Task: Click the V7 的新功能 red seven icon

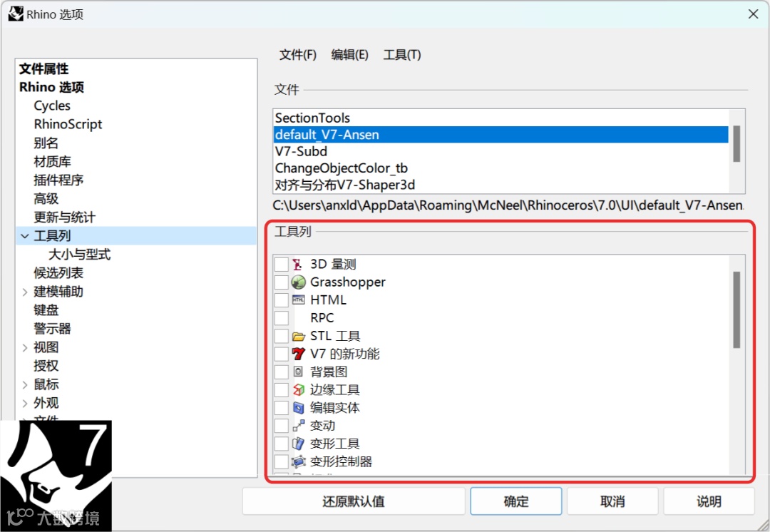Action: [298, 354]
